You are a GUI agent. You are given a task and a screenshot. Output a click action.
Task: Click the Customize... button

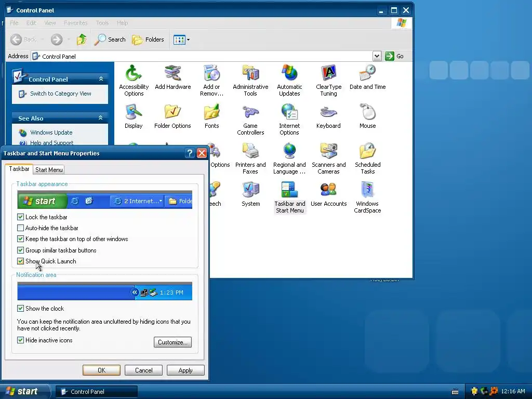pyautogui.click(x=172, y=342)
